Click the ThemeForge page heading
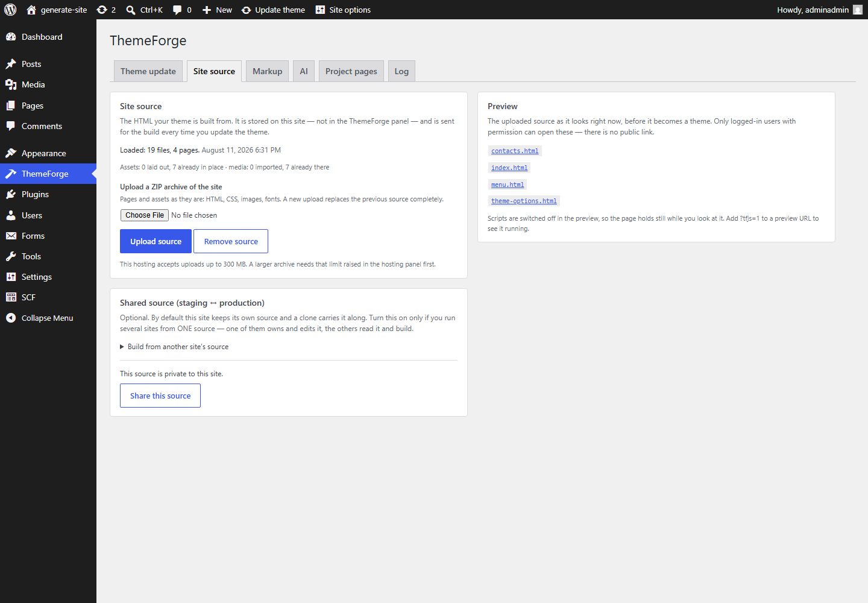 point(148,40)
